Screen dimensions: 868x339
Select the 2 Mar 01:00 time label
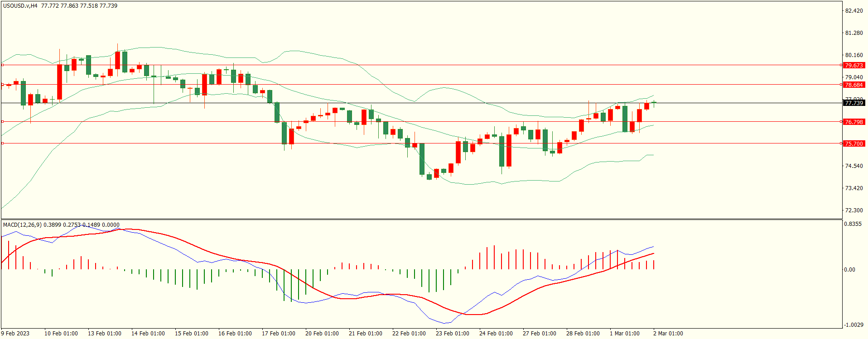(668, 334)
